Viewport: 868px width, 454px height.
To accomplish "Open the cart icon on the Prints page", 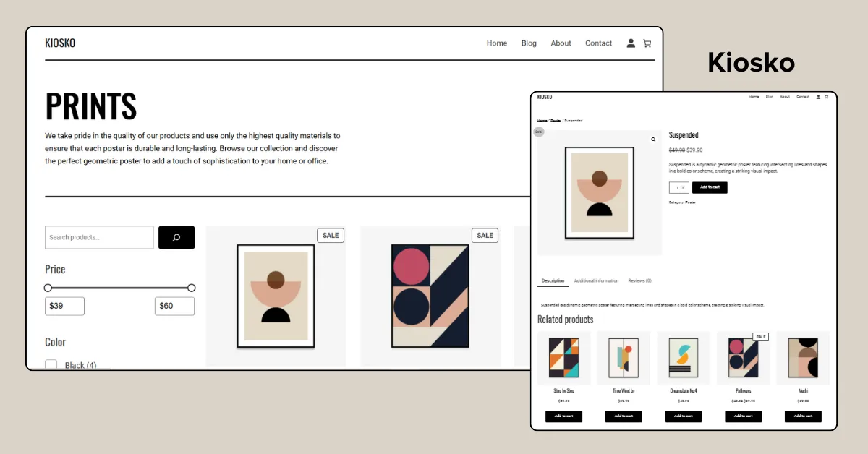I will [x=647, y=43].
